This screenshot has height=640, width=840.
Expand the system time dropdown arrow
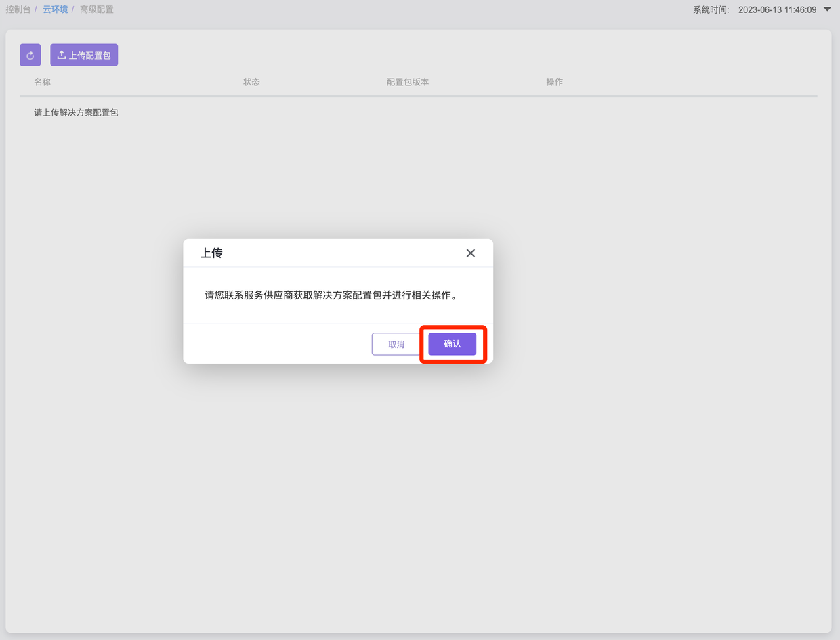(827, 9)
